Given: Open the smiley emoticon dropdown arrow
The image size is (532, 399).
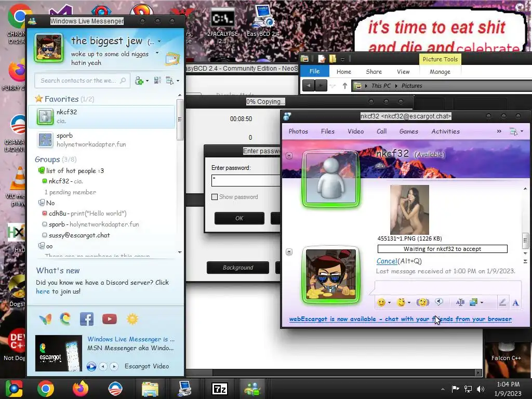Looking at the screenshot, I should click(389, 303).
